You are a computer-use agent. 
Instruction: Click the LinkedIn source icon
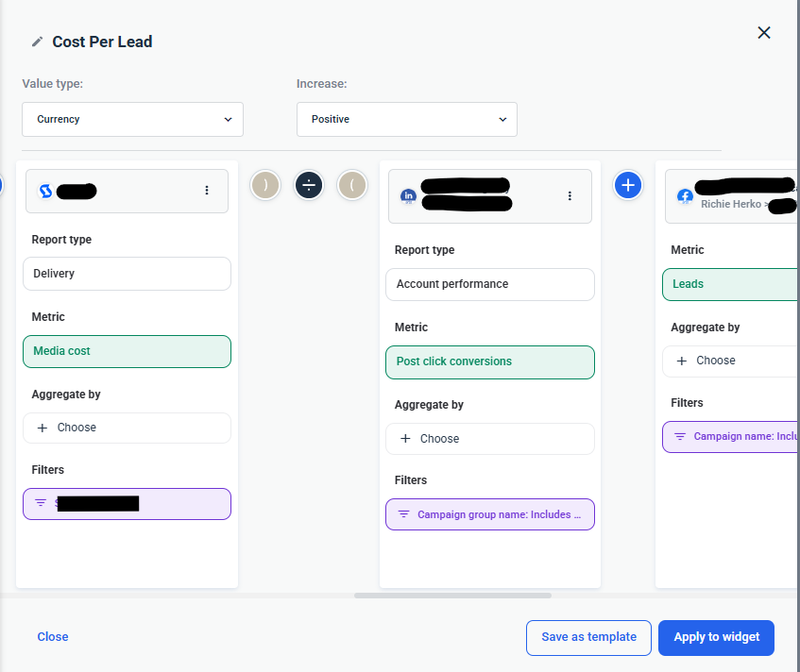coord(408,196)
